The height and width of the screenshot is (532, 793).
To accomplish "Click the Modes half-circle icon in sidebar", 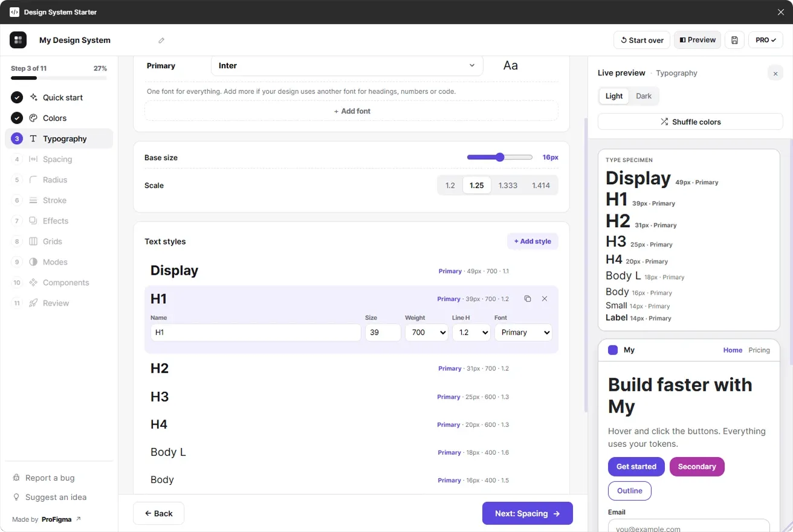I will pos(33,261).
